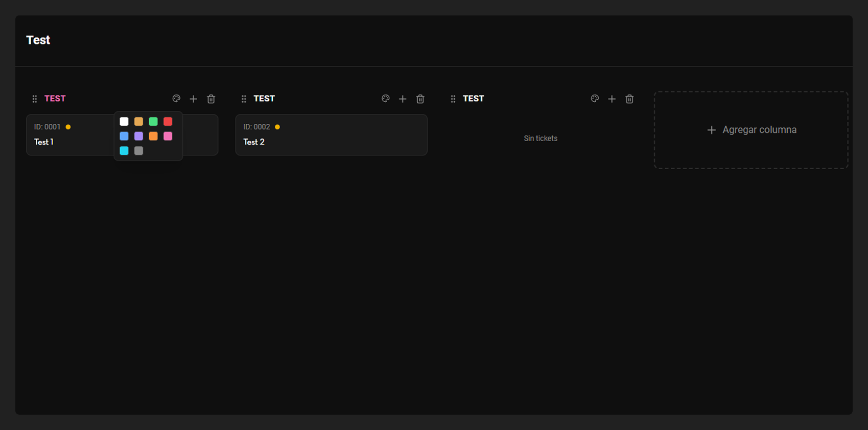Viewport: 868px width, 430px height.
Task: Click drag handle of first TEST column
Action: point(35,99)
